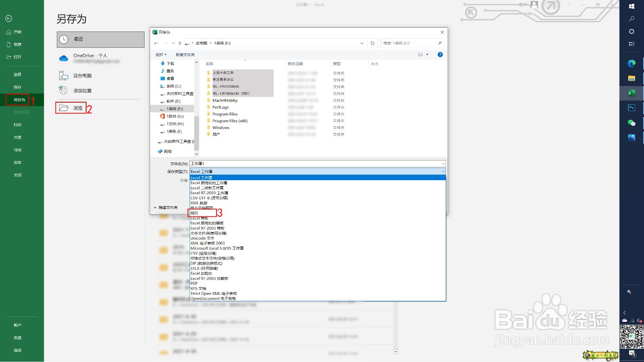Viewport: 644px width, 362px height.
Task: Choose Excel 启用宏的工作簿 file type
Action: click(x=209, y=183)
